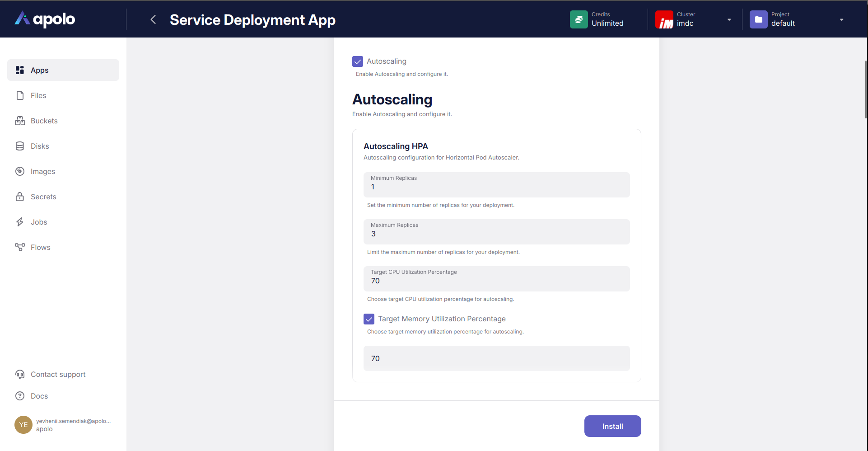Uncheck the Autoscaling checkbox

click(x=358, y=61)
